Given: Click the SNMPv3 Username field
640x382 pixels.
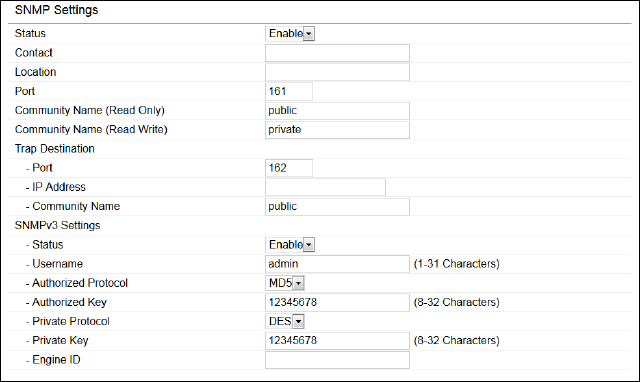Looking at the screenshot, I should tap(337, 264).
